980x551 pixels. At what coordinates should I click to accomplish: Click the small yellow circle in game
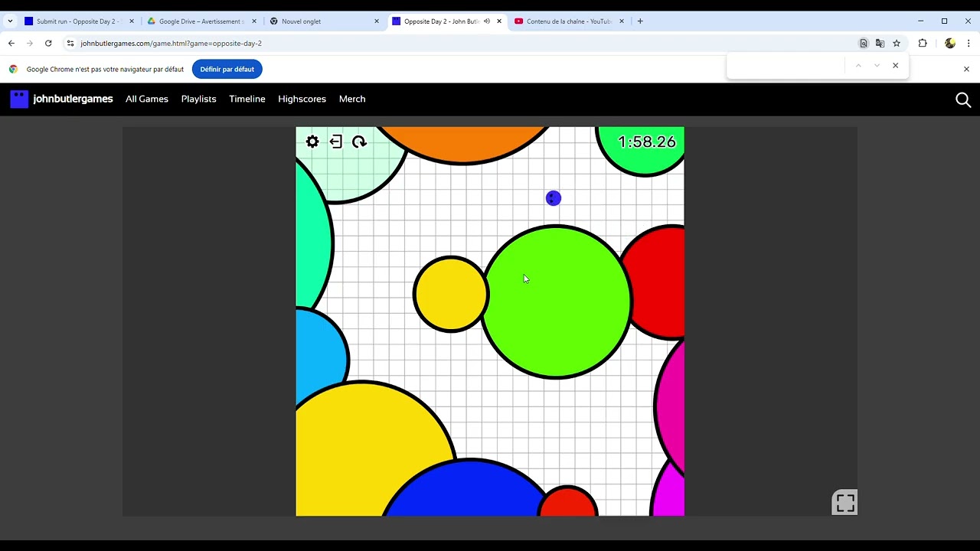point(451,294)
